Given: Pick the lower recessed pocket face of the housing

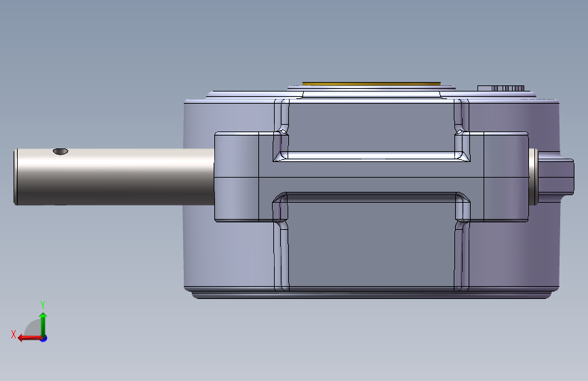Looking at the screenshot, I should pyautogui.click(x=371, y=244).
